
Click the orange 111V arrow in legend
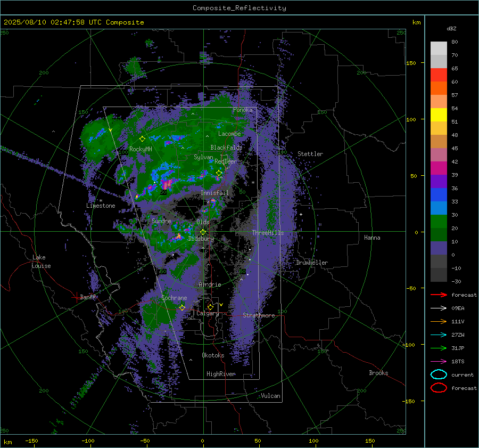pyautogui.click(x=439, y=321)
